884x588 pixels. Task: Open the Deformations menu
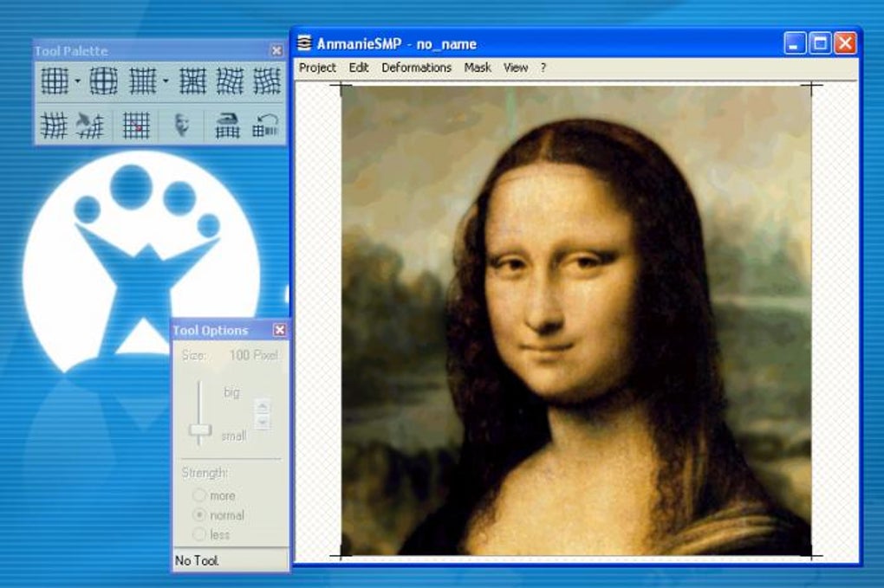coord(417,68)
